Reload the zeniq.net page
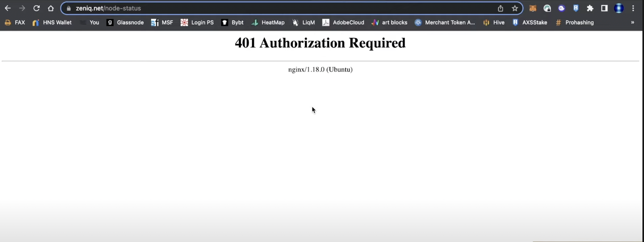This screenshot has height=242, width=644. [36, 8]
